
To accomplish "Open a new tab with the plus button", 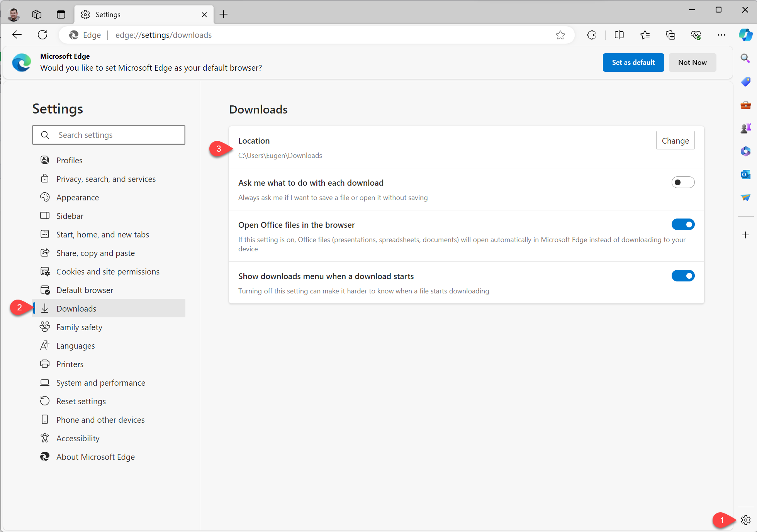I will [x=224, y=15].
